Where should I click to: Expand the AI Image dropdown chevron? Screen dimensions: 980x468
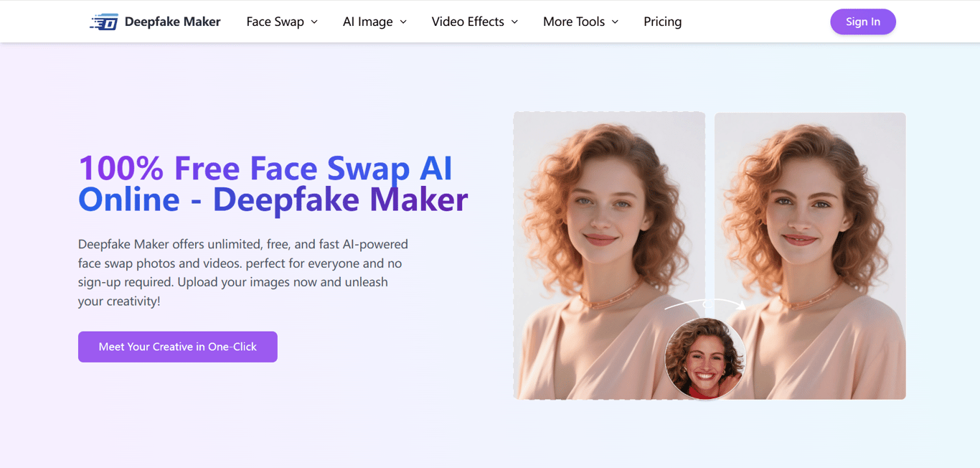pos(404,22)
